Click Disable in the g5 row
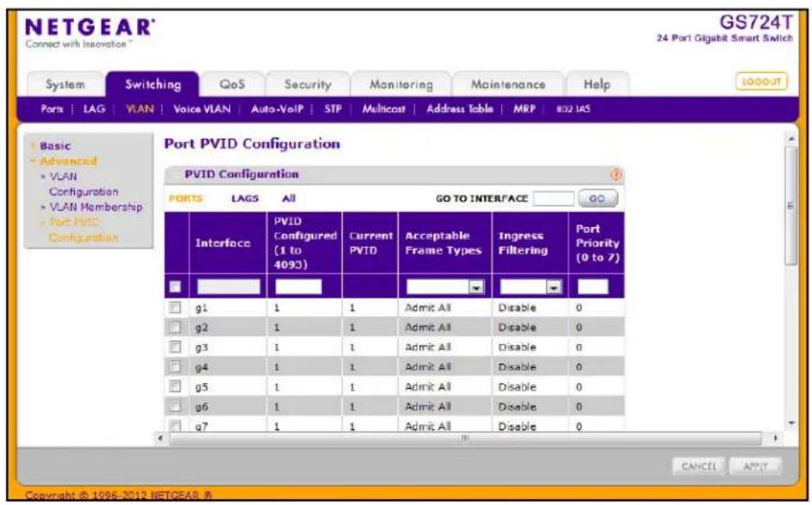812x505 pixels. click(517, 387)
